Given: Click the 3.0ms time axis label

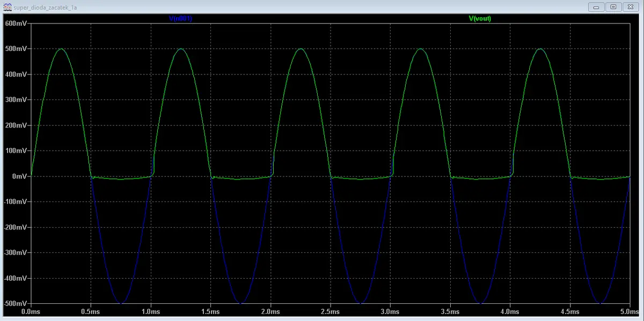Looking at the screenshot, I should pyautogui.click(x=390, y=311).
